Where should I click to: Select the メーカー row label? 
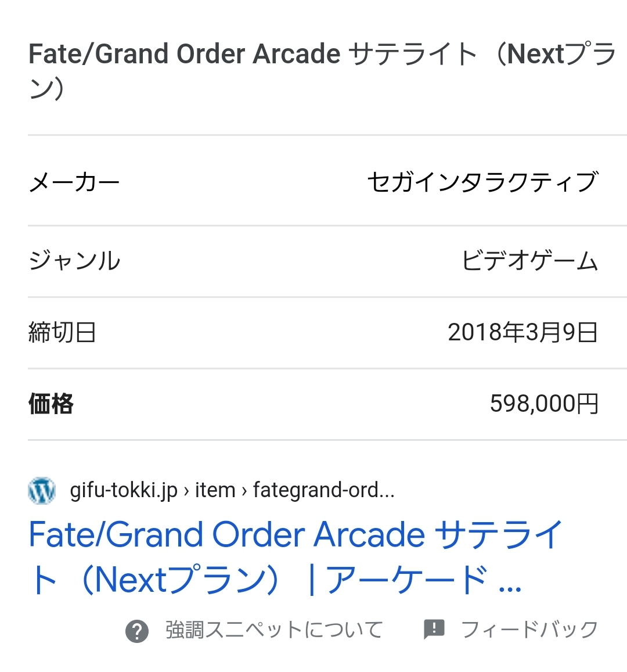point(74,182)
